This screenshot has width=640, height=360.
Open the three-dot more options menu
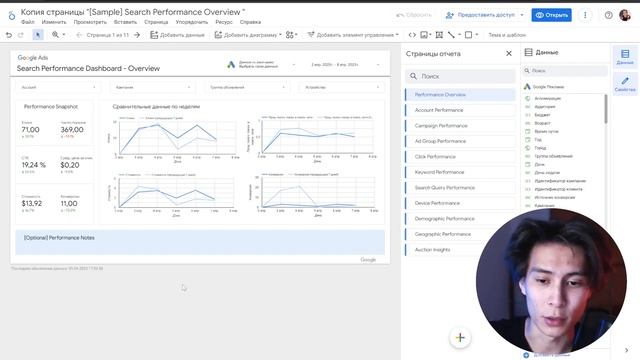click(x=585, y=15)
